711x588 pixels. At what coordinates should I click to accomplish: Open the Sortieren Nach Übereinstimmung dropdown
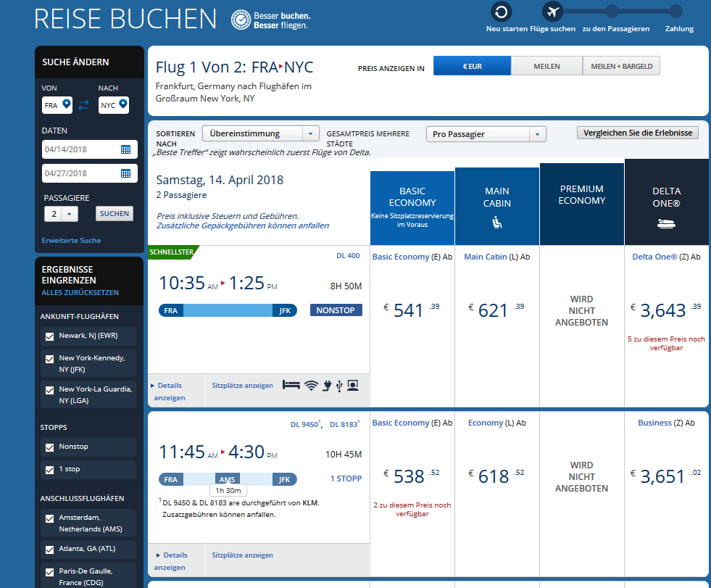click(x=260, y=134)
